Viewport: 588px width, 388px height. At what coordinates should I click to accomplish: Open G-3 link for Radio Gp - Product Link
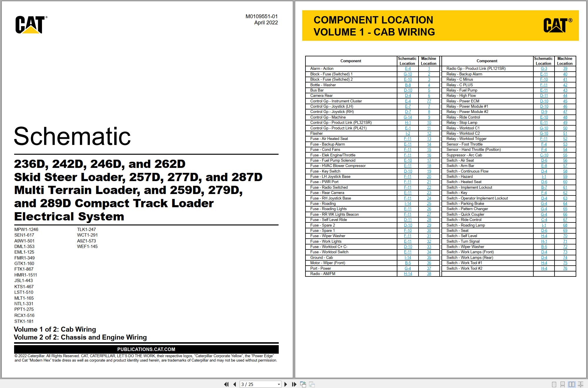(x=544, y=69)
